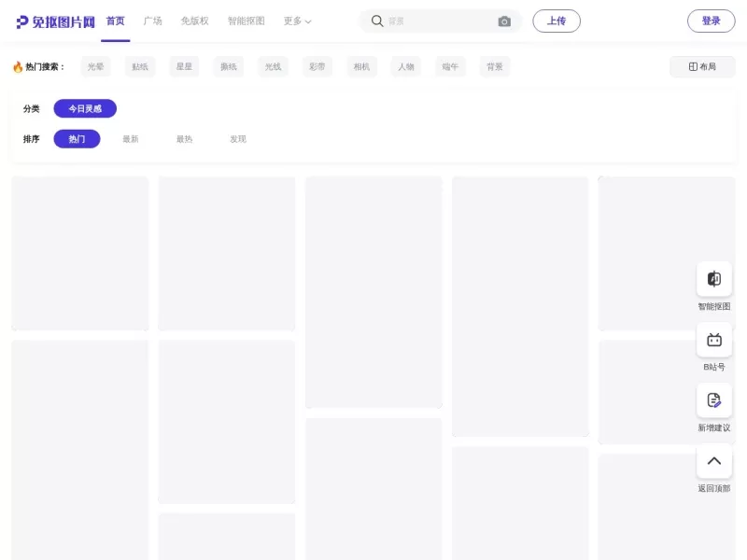Open the 光晕 hot search tag
The image size is (747, 560).
tap(94, 66)
